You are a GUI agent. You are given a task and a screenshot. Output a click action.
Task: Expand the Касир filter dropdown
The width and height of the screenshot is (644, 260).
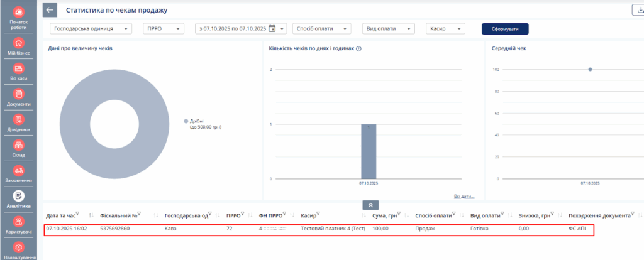pos(445,28)
